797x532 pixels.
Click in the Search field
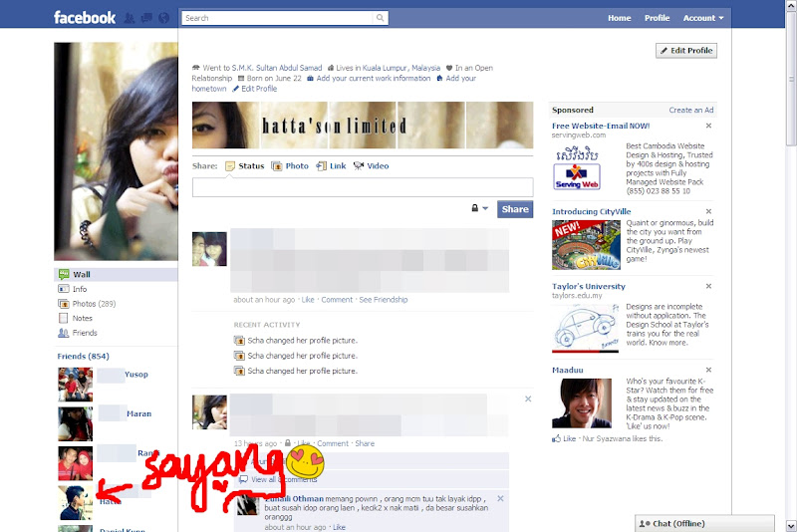click(278, 18)
